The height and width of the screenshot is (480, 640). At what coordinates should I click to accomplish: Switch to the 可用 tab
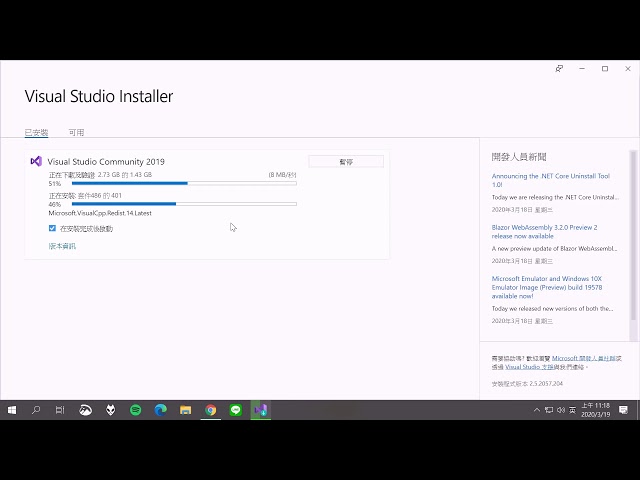tap(76, 132)
